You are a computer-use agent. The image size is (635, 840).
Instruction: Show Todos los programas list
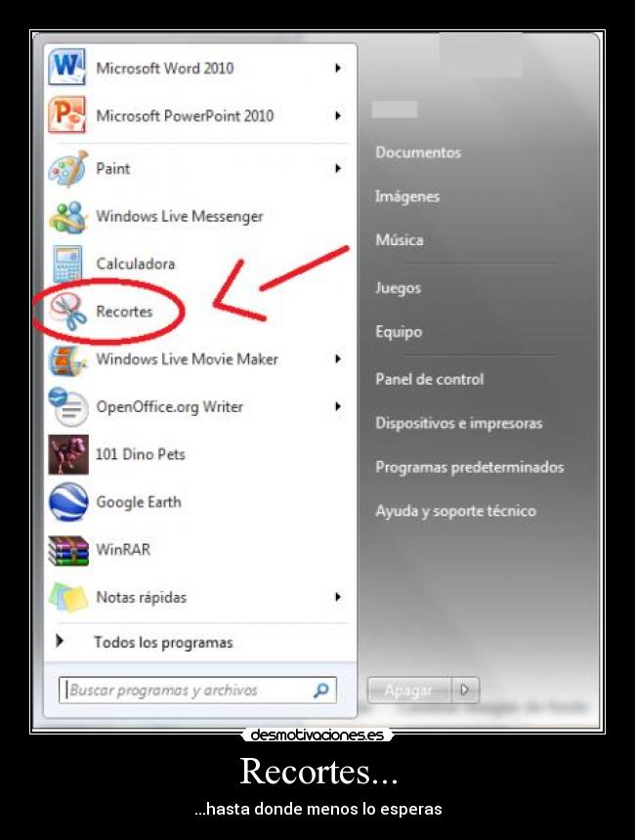tap(162, 643)
